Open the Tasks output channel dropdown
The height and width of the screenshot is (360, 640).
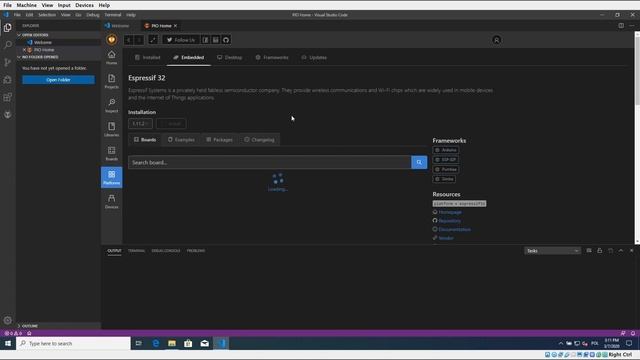(552, 251)
